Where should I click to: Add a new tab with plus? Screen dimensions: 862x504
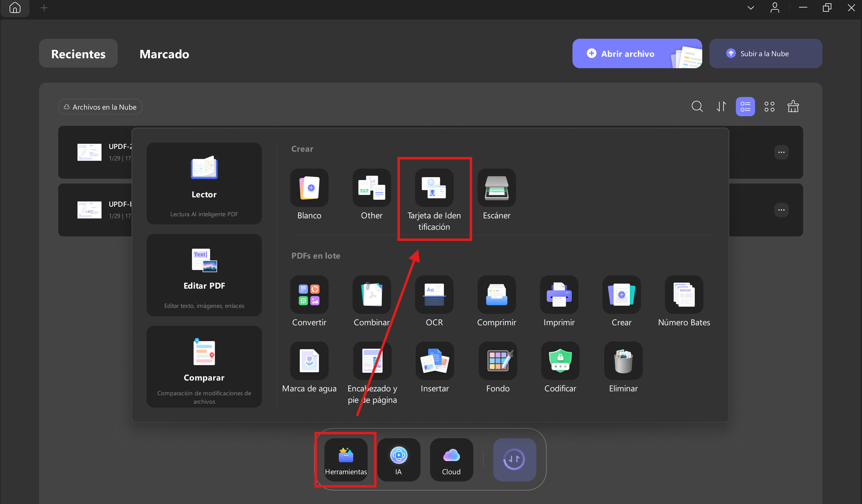click(x=44, y=8)
